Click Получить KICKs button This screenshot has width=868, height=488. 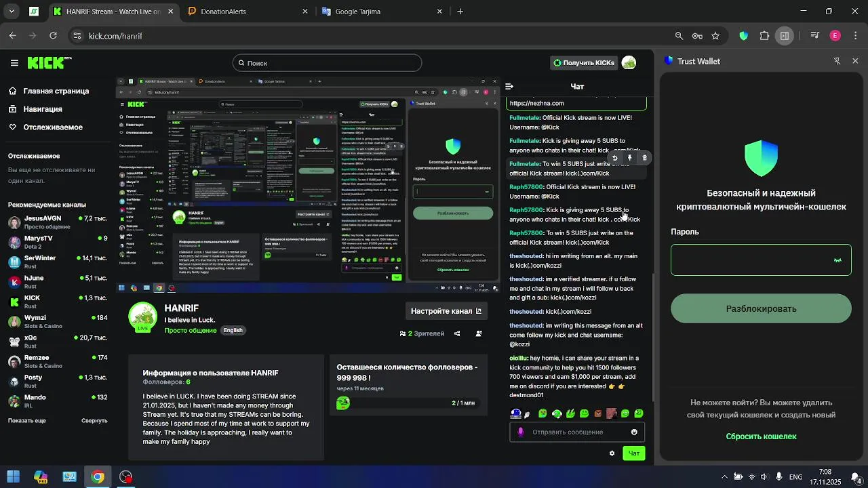pos(584,63)
